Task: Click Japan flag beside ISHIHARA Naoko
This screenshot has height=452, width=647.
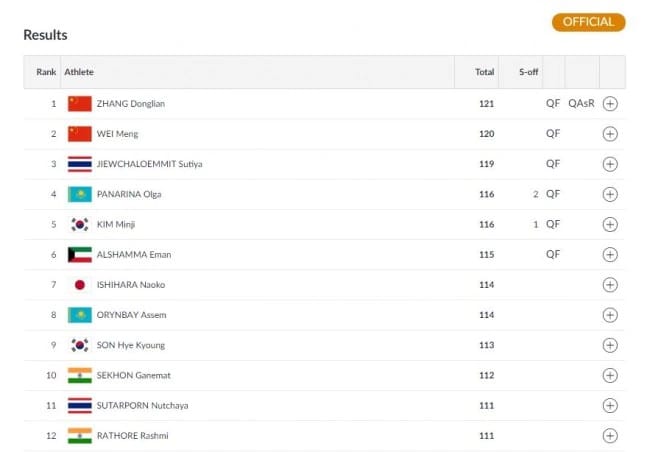Action: (x=80, y=284)
